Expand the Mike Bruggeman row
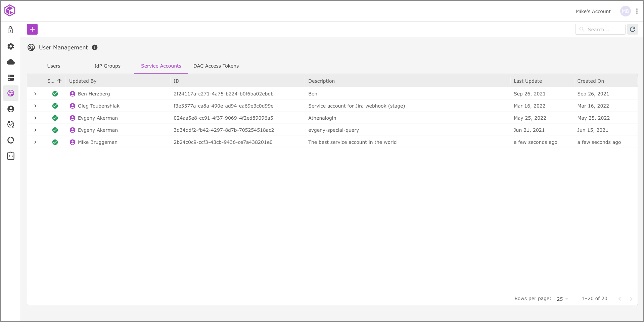The image size is (644, 322). click(35, 142)
